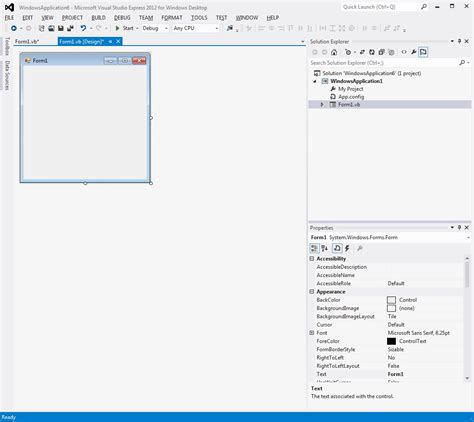This screenshot has width=474, height=422.
Task: Click the black ForeColor swatch
Action: point(392,341)
